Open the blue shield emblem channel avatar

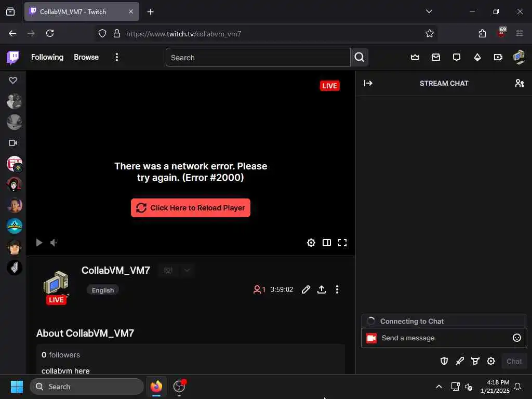[14, 226]
